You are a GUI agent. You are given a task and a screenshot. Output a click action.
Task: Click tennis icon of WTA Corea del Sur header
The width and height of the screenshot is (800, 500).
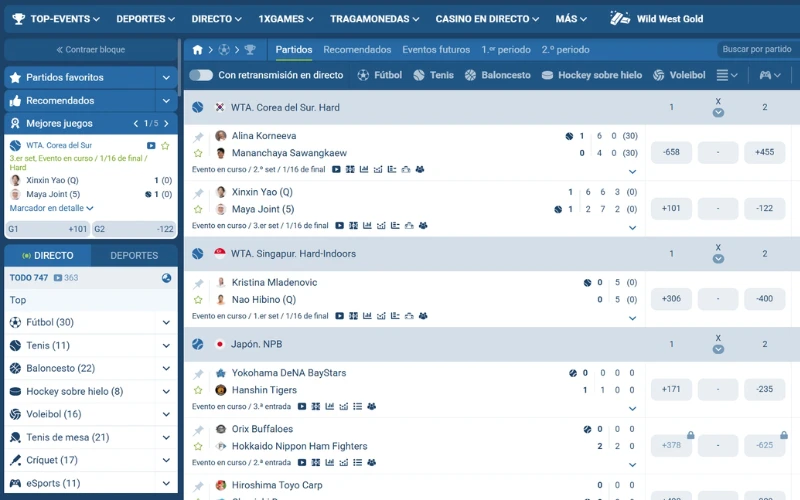tap(198, 107)
